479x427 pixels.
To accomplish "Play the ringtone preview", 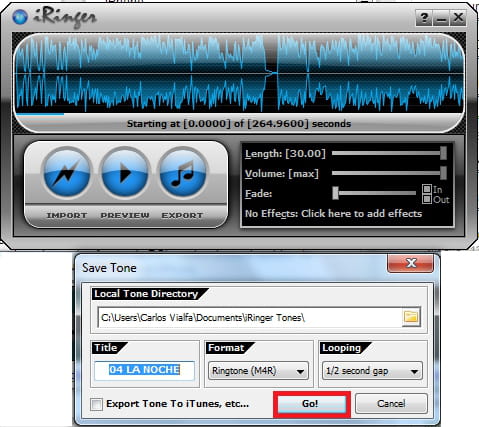I will [125, 173].
